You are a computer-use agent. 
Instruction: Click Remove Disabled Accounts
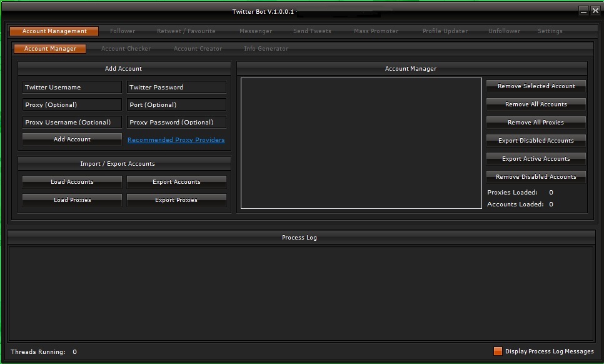(536, 177)
